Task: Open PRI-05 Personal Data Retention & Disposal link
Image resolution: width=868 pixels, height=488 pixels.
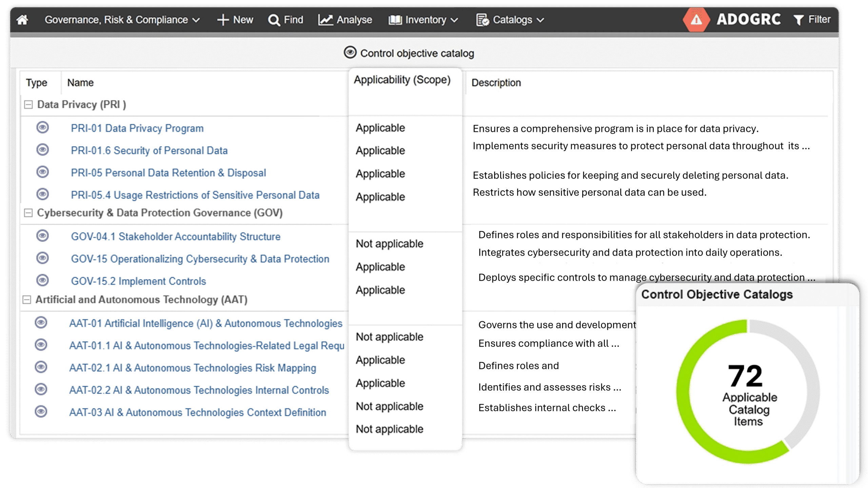Action: [168, 173]
